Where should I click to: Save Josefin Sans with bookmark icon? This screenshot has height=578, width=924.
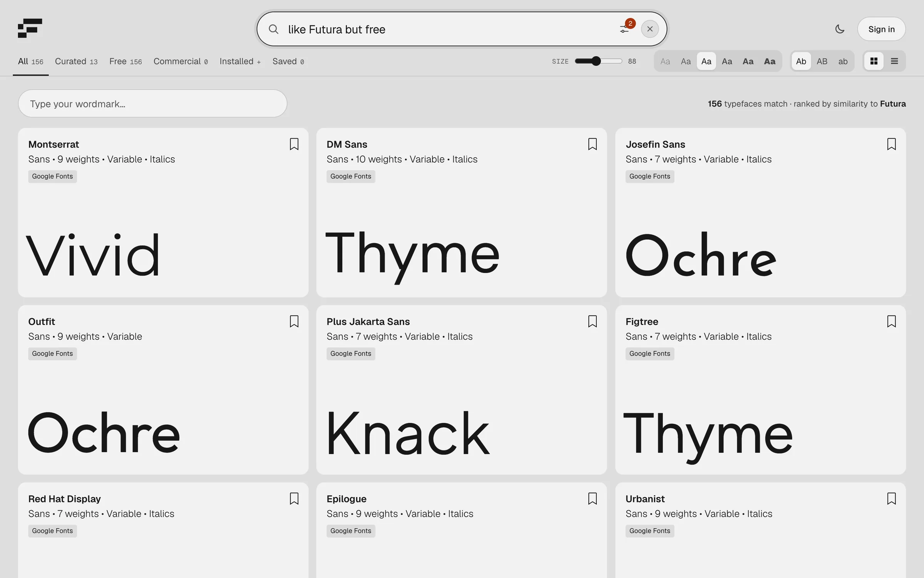point(891,144)
